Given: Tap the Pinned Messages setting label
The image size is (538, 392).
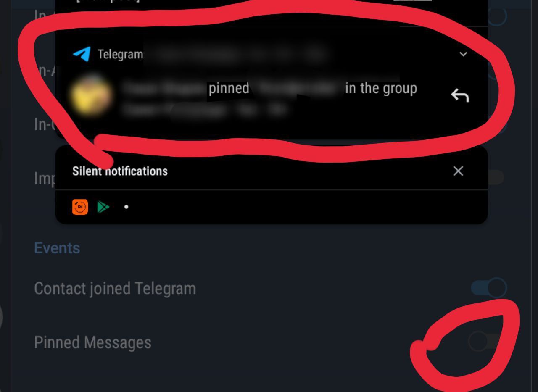Looking at the screenshot, I should coord(92,342).
